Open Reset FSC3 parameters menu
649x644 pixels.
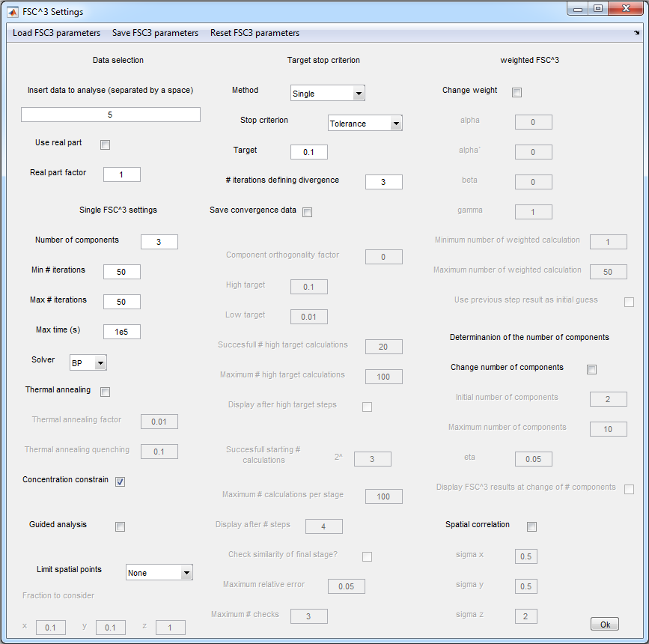tap(255, 33)
